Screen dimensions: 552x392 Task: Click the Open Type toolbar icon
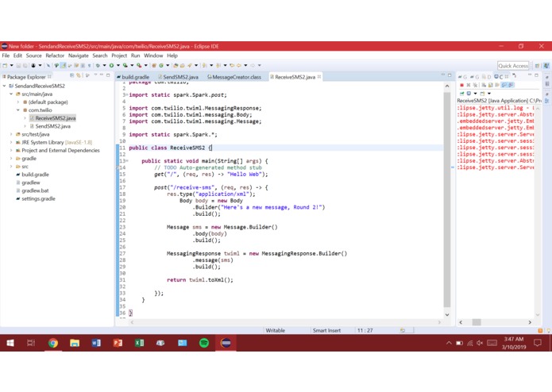pos(176,65)
